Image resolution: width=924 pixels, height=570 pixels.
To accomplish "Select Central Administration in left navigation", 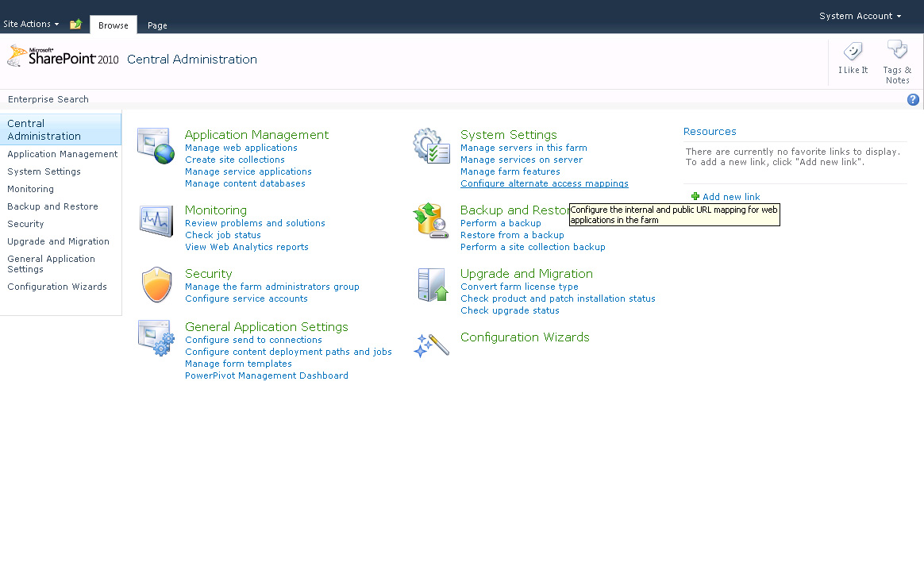I will tap(60, 129).
